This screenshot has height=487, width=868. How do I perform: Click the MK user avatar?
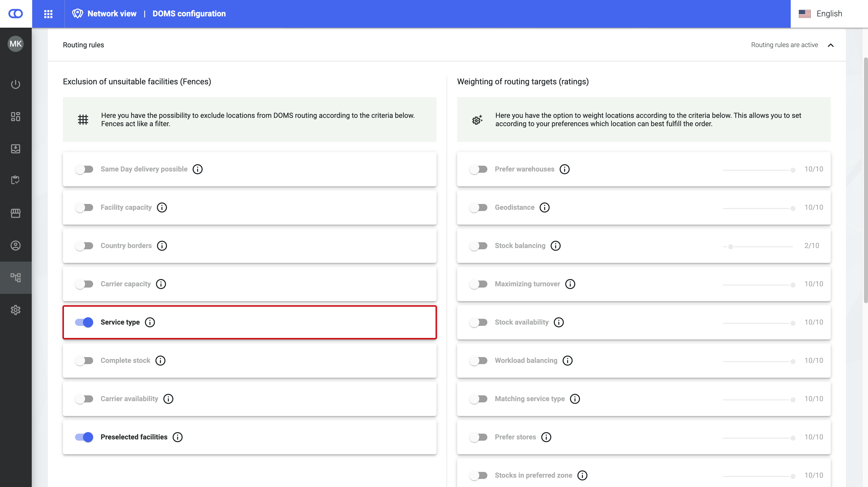16,44
